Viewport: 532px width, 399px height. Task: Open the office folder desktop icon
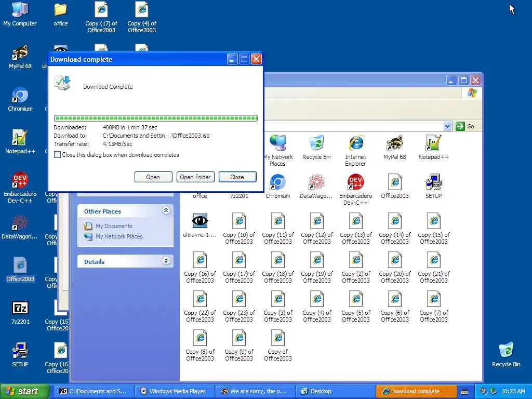[x=60, y=14]
